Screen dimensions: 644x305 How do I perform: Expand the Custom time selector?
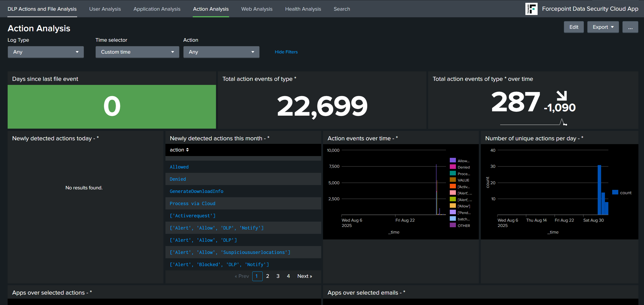(x=137, y=52)
